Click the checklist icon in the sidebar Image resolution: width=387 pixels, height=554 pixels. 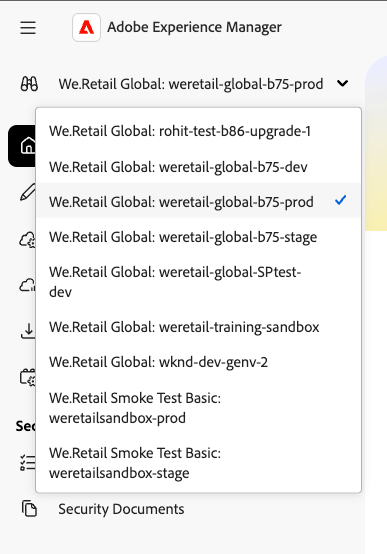tap(28, 462)
